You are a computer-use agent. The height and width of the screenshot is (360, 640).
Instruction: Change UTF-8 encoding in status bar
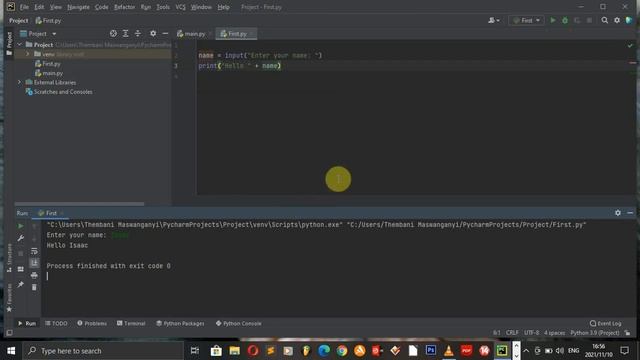531,333
